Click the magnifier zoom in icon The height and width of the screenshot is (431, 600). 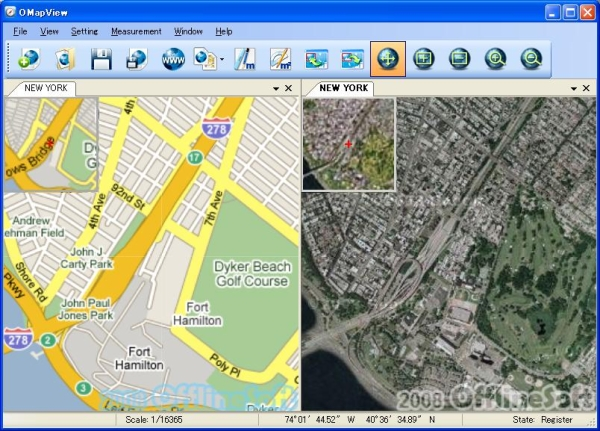click(x=496, y=59)
